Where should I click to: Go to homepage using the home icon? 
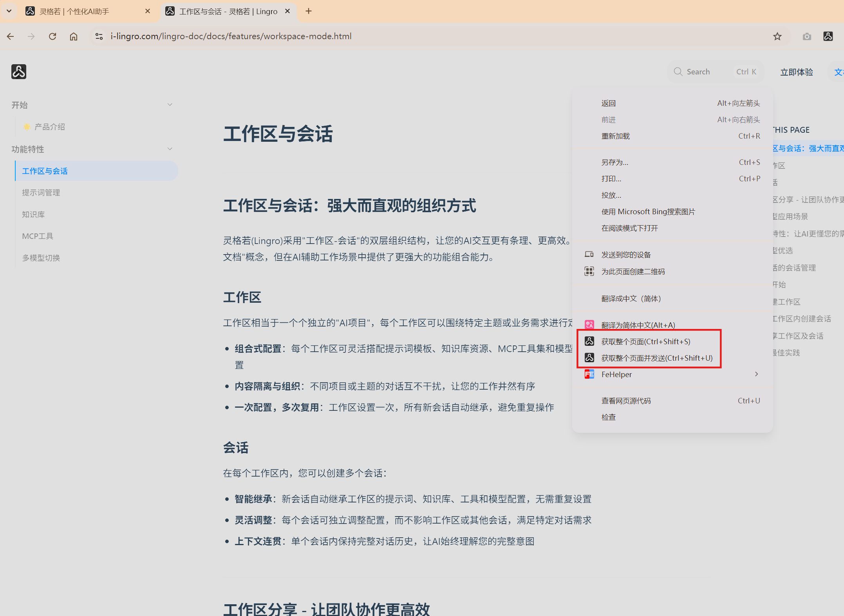coord(74,36)
